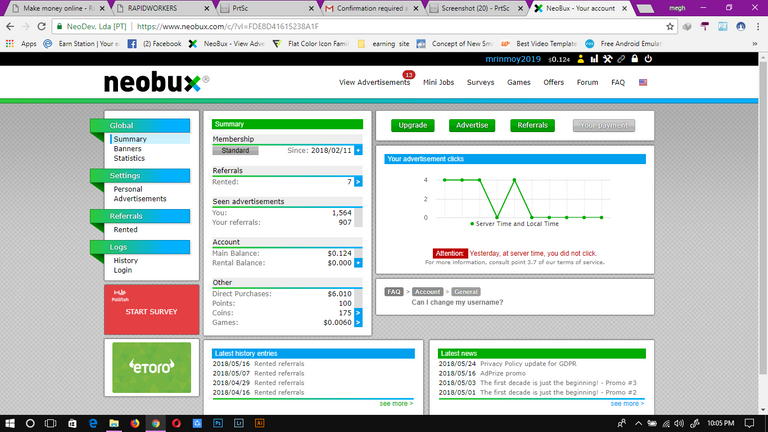Open the statistics bar chart icon
768x432 pixels.
(x=594, y=59)
